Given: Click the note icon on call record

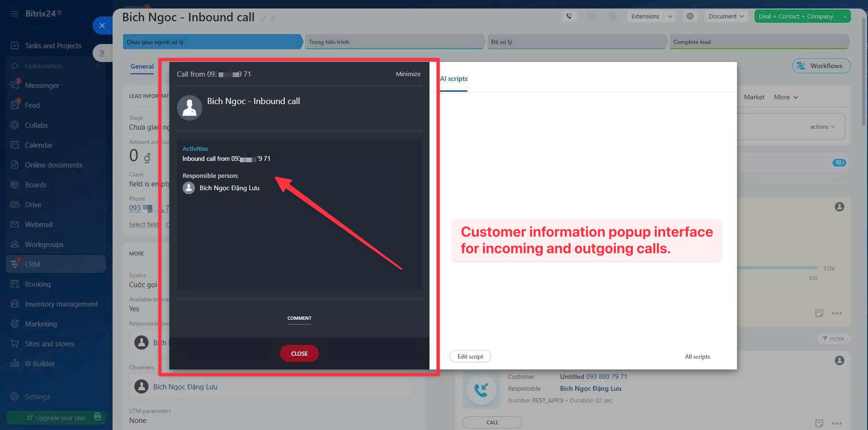Looking at the screenshot, I should tap(819, 422).
